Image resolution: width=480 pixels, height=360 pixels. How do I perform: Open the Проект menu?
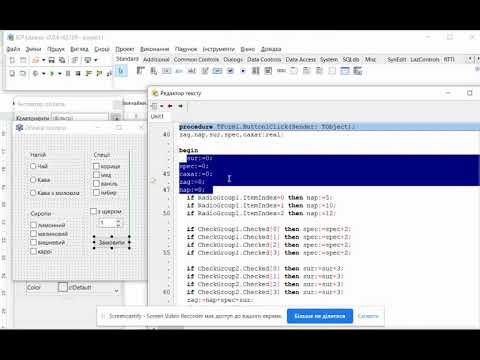tap(125, 49)
